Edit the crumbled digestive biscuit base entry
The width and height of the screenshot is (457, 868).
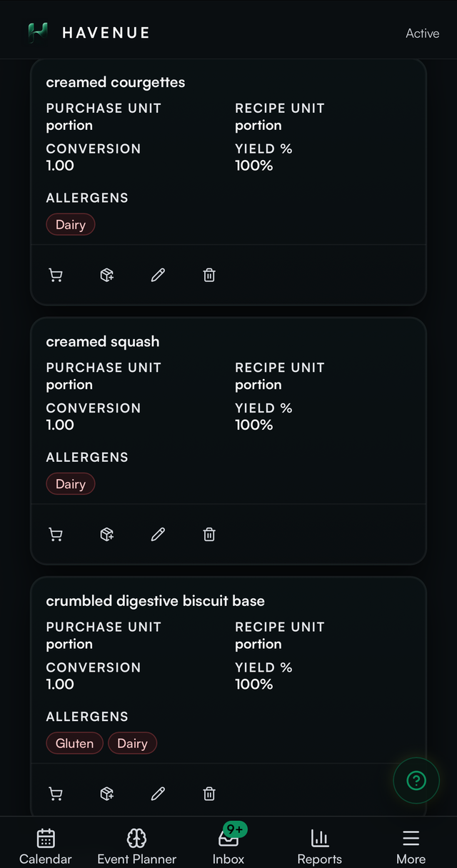coord(158,793)
